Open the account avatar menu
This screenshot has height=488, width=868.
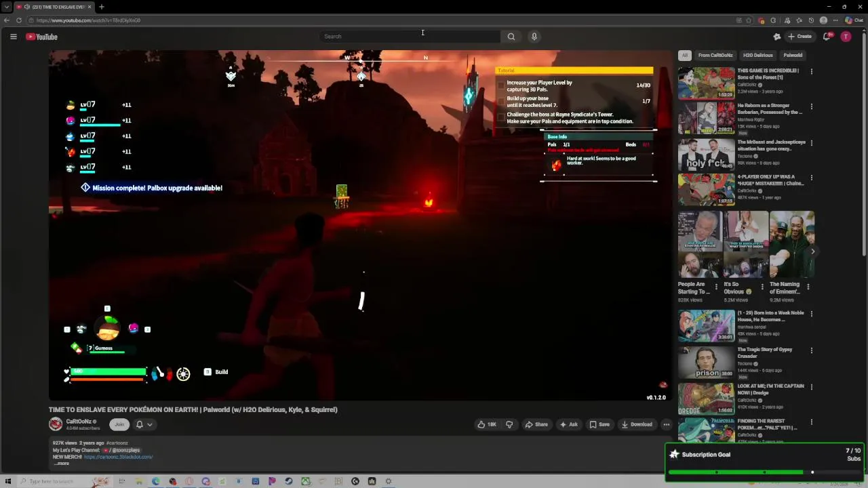846,37
